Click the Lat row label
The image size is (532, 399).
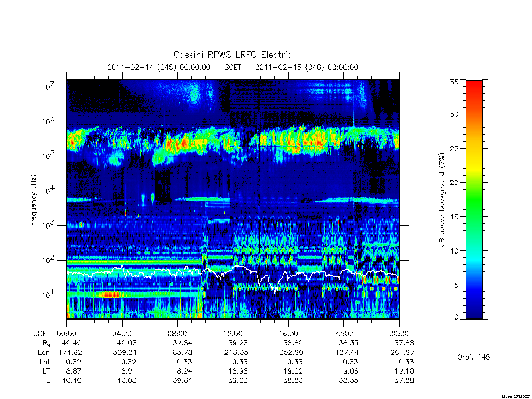click(x=45, y=362)
